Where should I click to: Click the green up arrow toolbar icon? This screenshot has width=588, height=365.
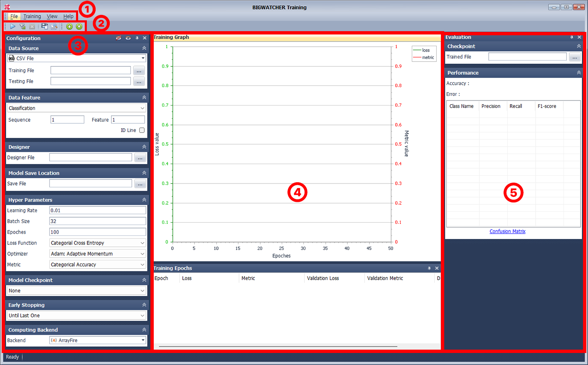tap(79, 27)
